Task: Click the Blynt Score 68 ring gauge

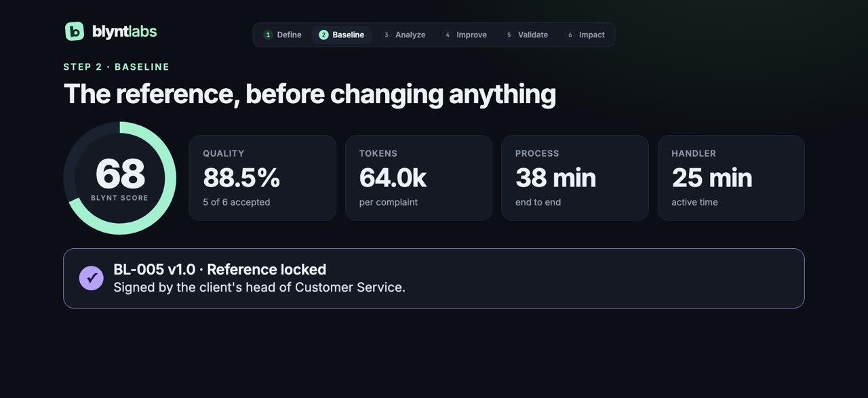Action: (120, 178)
